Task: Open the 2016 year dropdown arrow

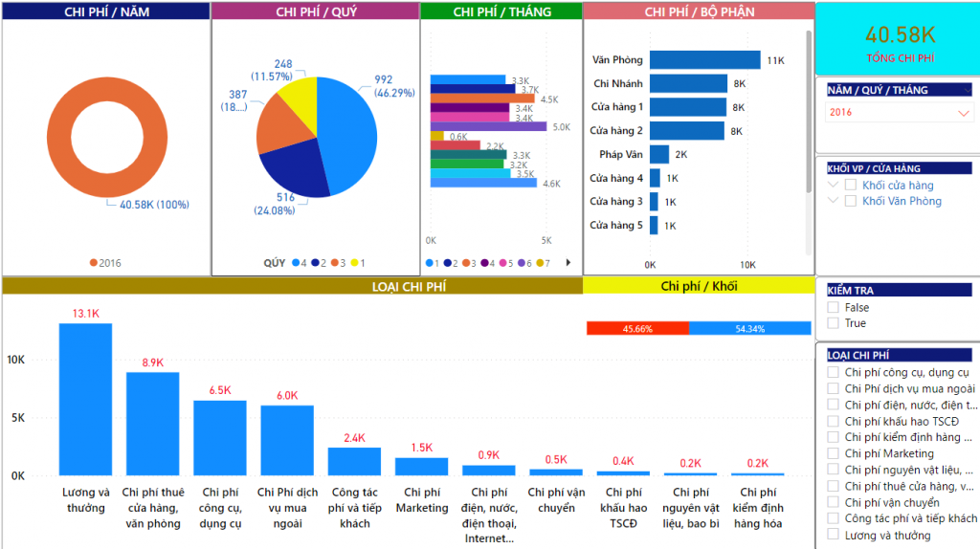Action: (963, 113)
